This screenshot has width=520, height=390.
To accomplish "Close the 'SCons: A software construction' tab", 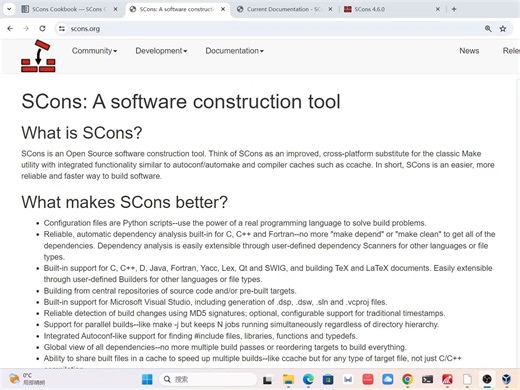I will (223, 9).
